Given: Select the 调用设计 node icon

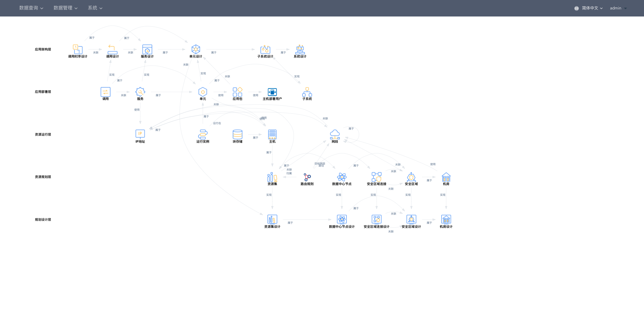Looking at the screenshot, I should click(x=112, y=49).
